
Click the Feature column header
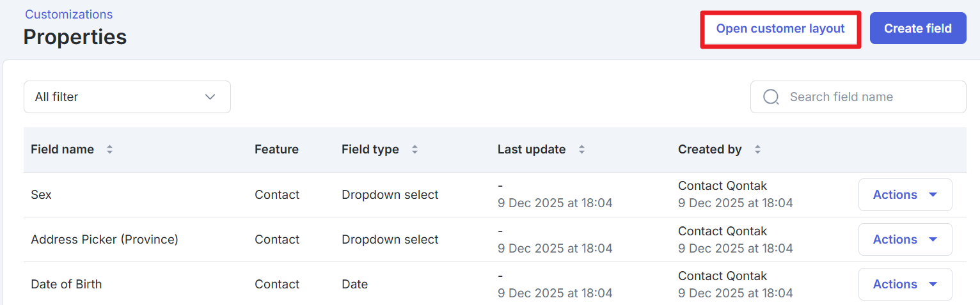276,150
